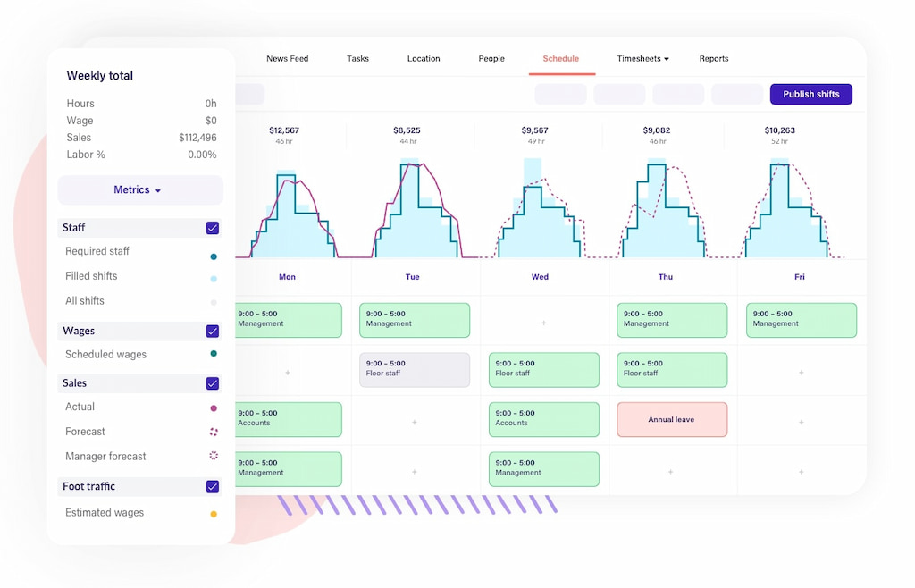Viewport: 915px width, 588px height.
Task: Click the Scheduled wages legend indicator
Action: pos(213,354)
